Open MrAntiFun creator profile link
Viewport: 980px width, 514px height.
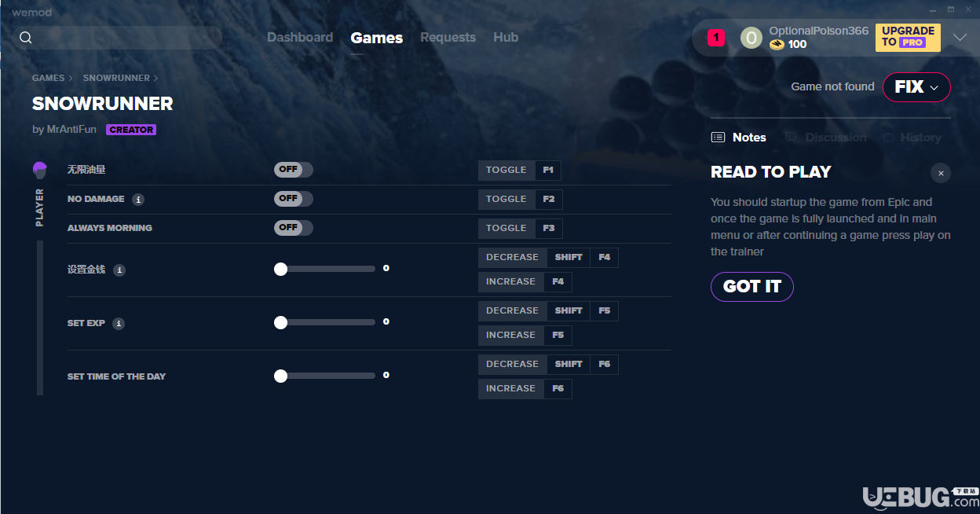click(x=71, y=130)
